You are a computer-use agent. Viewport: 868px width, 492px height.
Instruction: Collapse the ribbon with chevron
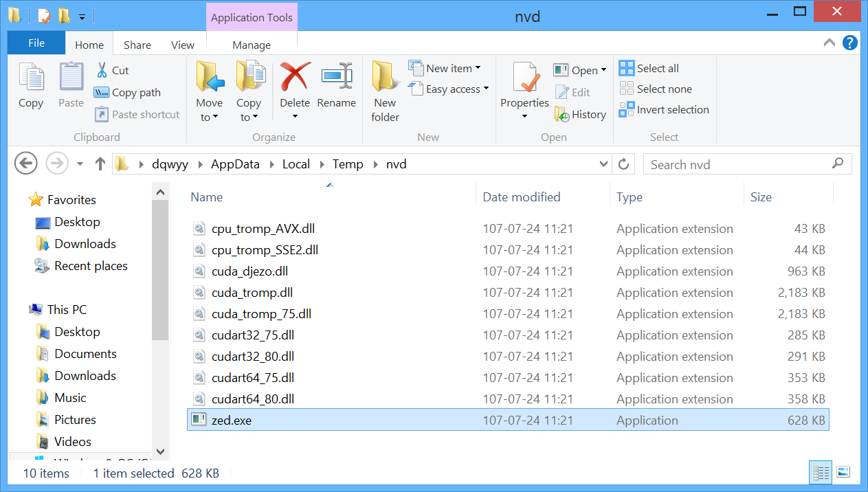(828, 43)
